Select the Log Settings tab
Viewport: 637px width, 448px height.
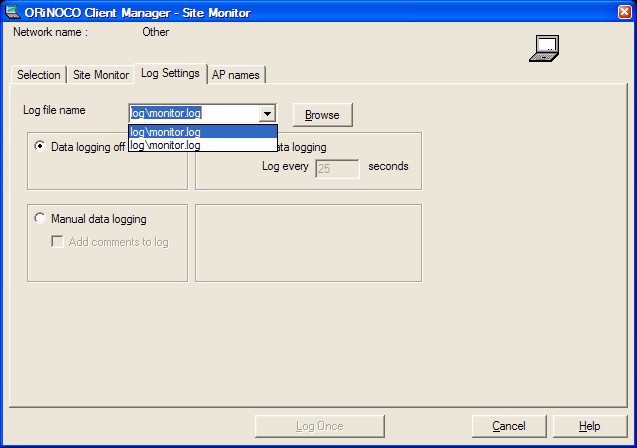click(x=170, y=73)
